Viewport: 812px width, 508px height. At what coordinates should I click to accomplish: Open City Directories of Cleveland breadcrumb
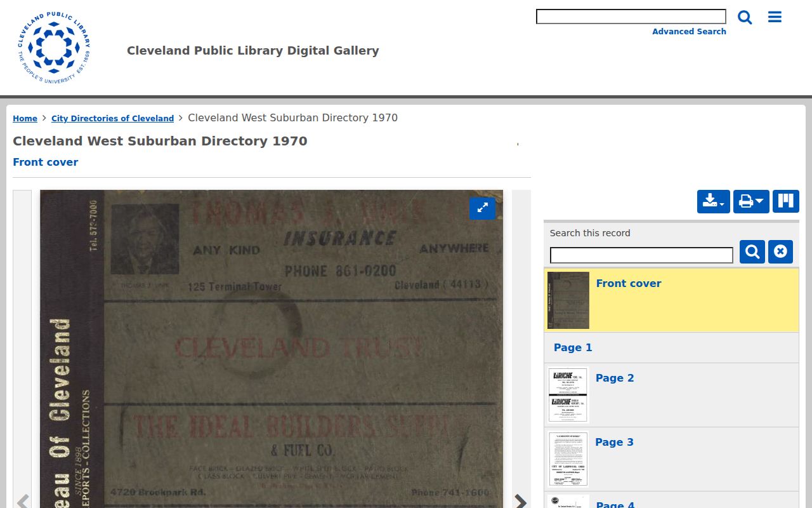[x=112, y=119]
